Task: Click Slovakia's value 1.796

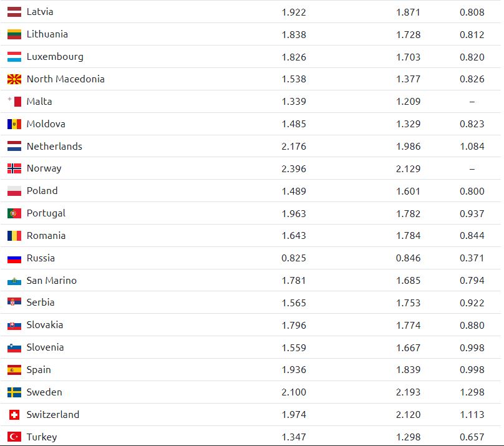Action: (x=294, y=325)
